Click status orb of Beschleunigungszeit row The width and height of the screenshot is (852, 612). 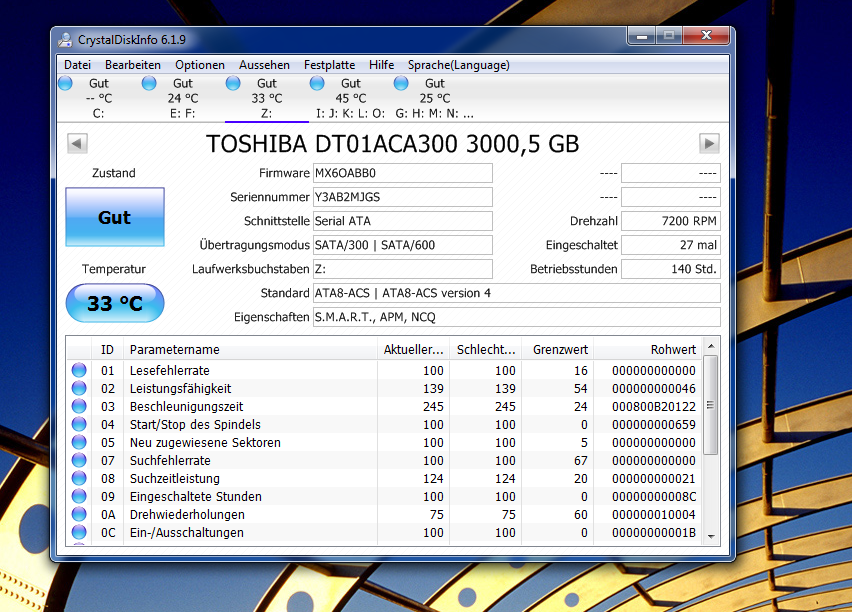click(x=79, y=406)
